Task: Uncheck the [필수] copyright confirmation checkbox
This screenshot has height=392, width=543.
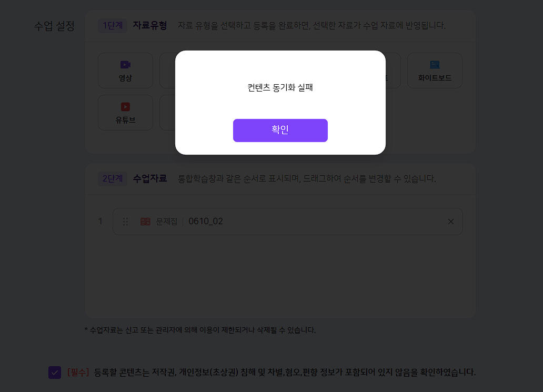Action: pos(55,373)
